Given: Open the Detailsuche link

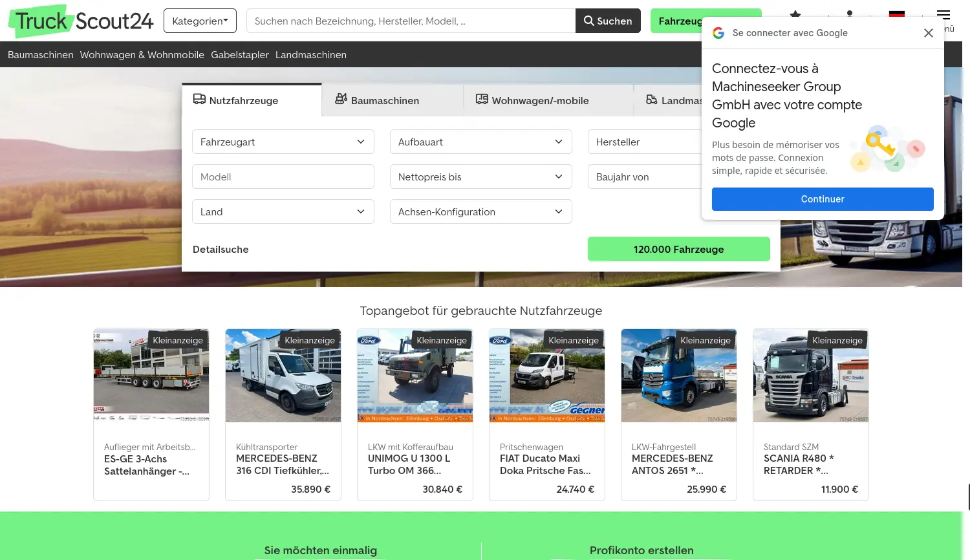Looking at the screenshot, I should (221, 250).
